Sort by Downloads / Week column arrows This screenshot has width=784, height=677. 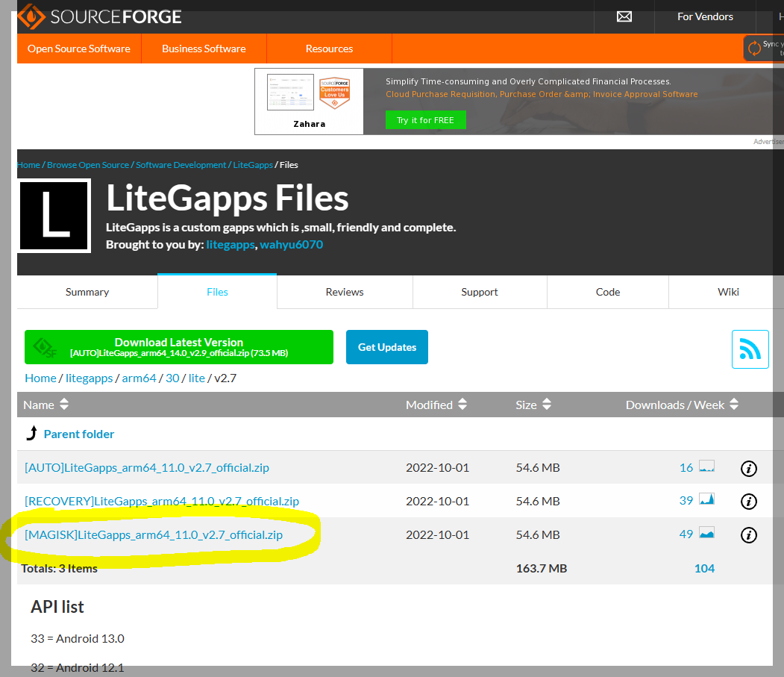click(733, 405)
